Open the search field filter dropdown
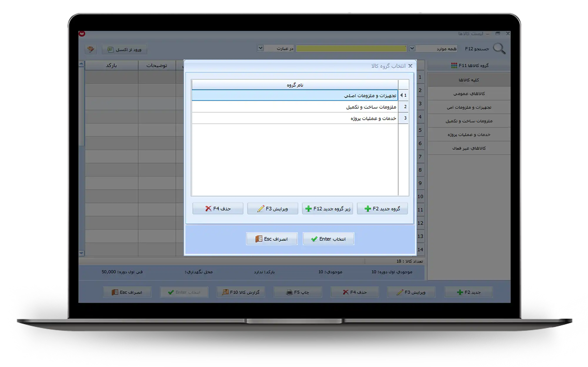Viewport: 588px width, 367px height. click(412, 49)
